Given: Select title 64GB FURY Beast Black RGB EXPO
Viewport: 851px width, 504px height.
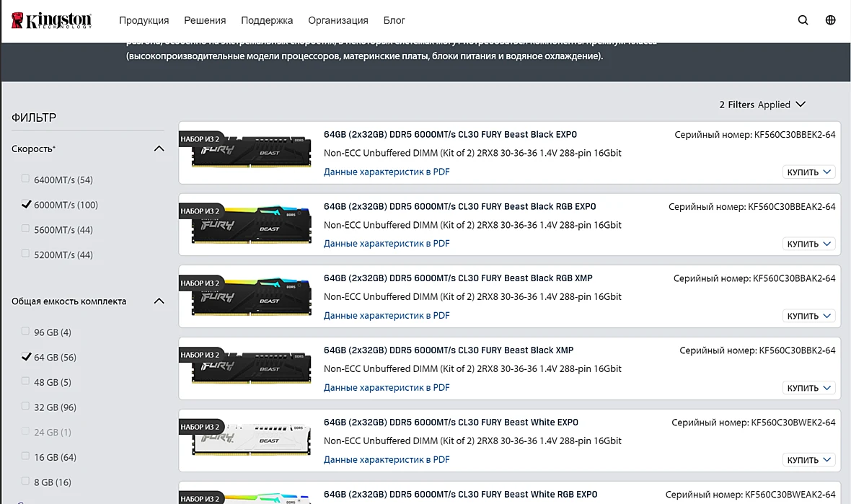Looking at the screenshot, I should 459,207.
